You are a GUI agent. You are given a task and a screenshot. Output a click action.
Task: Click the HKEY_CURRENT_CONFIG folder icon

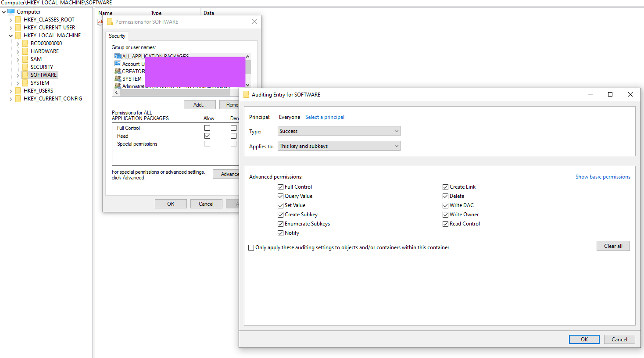pyautogui.click(x=18, y=99)
